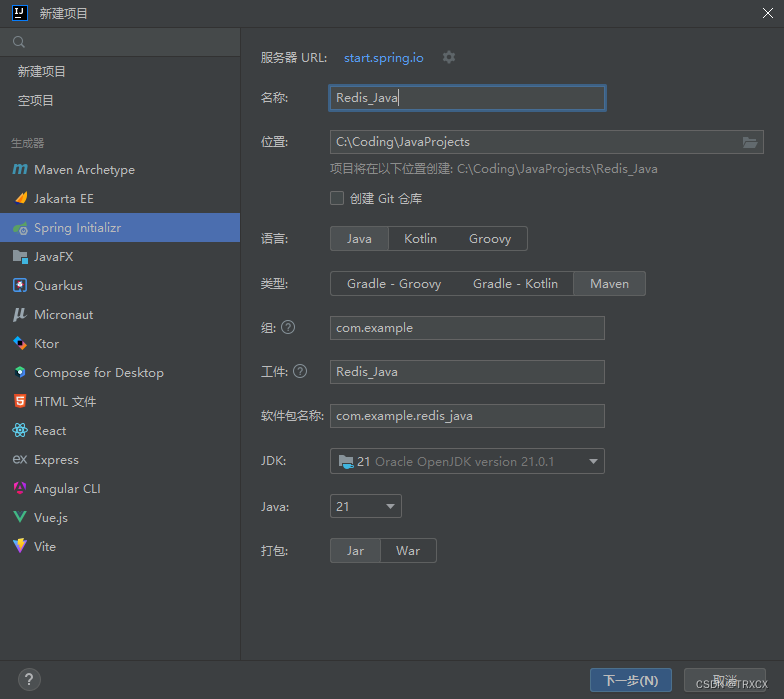Click 下一步(N) button
The height and width of the screenshot is (699, 784).
pos(630,680)
